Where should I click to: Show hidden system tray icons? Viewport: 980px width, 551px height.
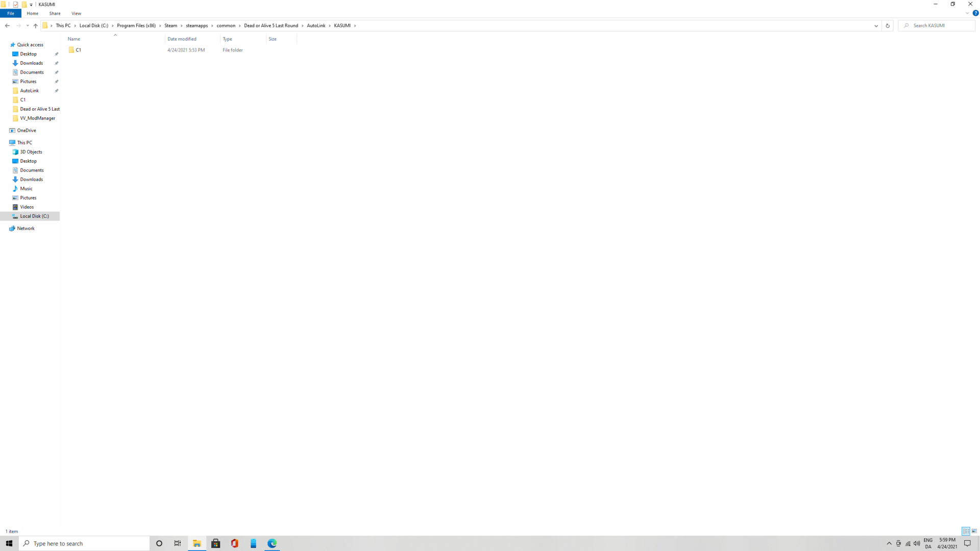[x=889, y=543]
